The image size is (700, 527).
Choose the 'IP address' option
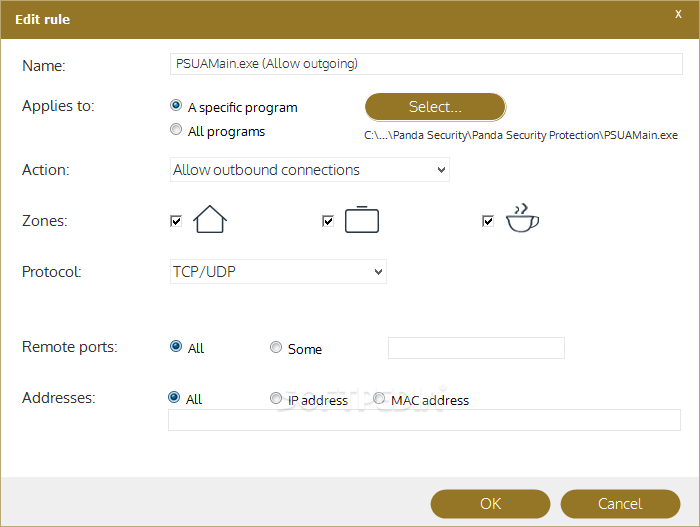pos(276,398)
